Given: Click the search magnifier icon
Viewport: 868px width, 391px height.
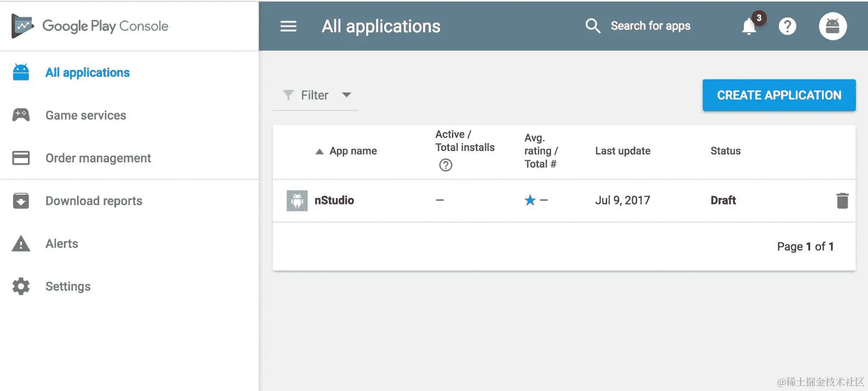Looking at the screenshot, I should coord(593,26).
